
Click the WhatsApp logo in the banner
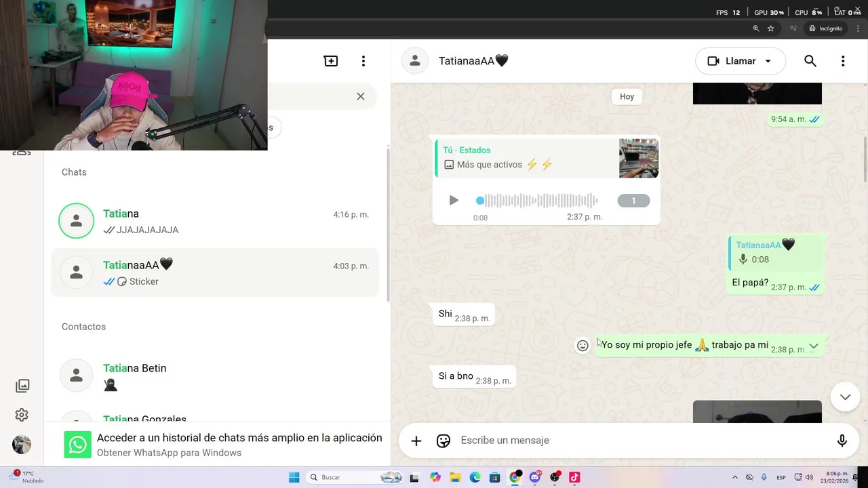pos(78,445)
